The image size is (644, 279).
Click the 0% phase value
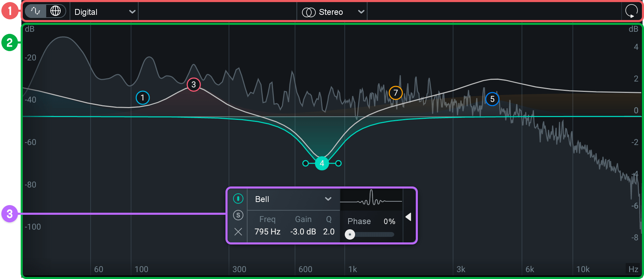coord(390,221)
